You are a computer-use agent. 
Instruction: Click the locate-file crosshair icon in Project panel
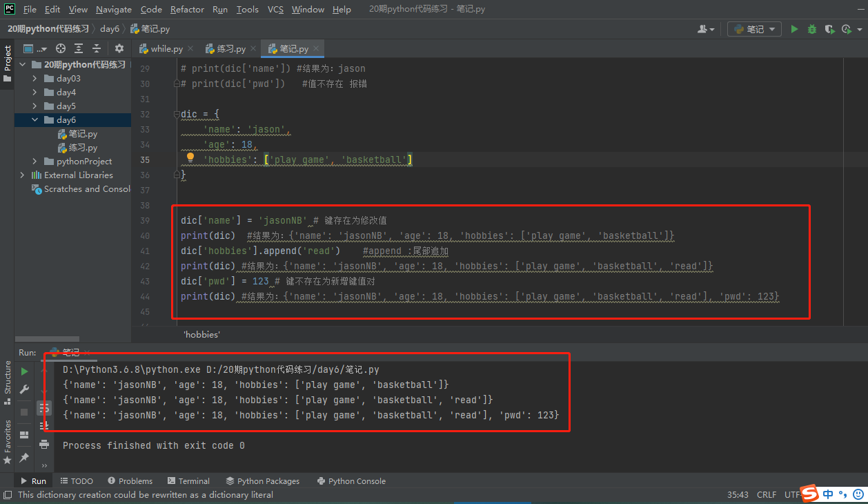[61, 48]
